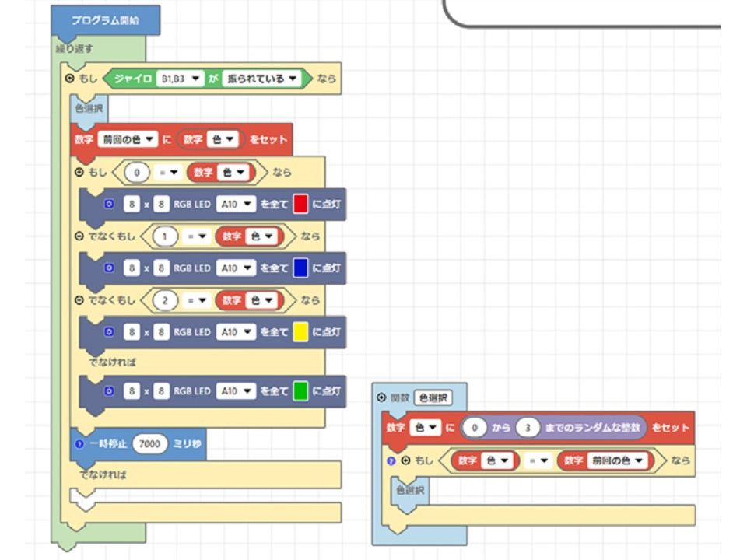Open the settings icon on the green RGB LED block
The height and width of the screenshot is (560, 747).
tap(109, 391)
